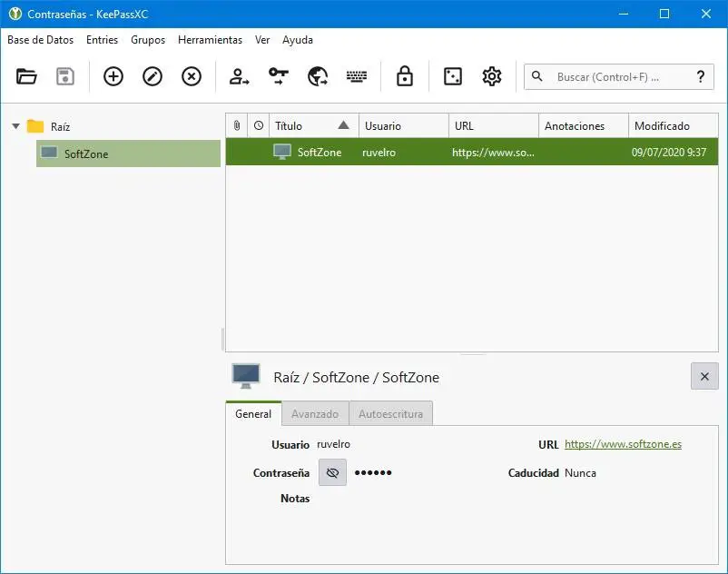Sort by Modificado column header

tap(674, 125)
